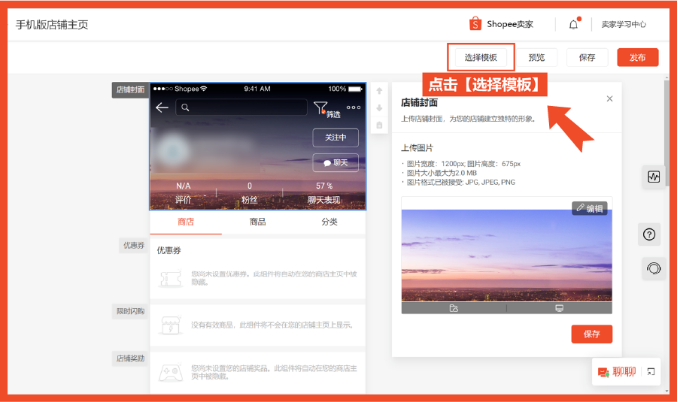Open the three-dot more menu in preview
Image resolution: width=678 pixels, height=402 pixels.
click(353, 108)
